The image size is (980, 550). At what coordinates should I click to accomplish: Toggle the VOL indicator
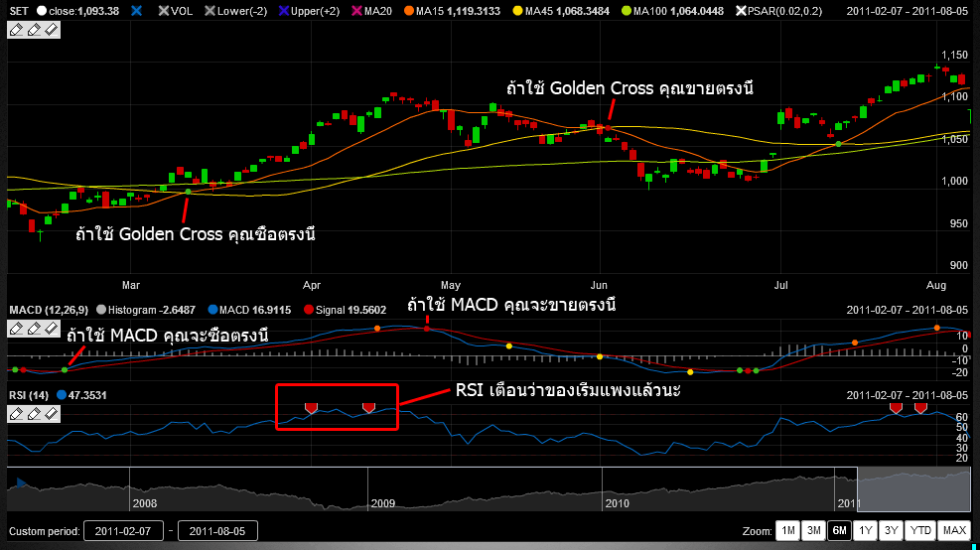click(x=165, y=11)
